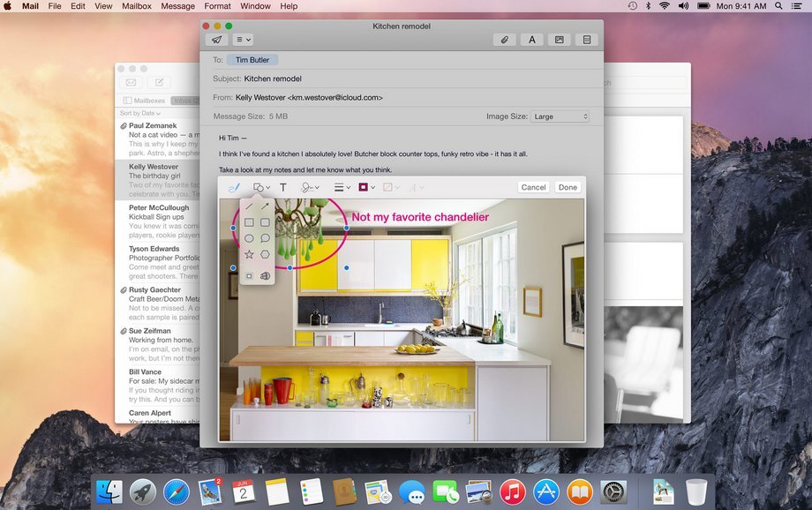Open the Photo Browser icon in the header

tap(559, 40)
